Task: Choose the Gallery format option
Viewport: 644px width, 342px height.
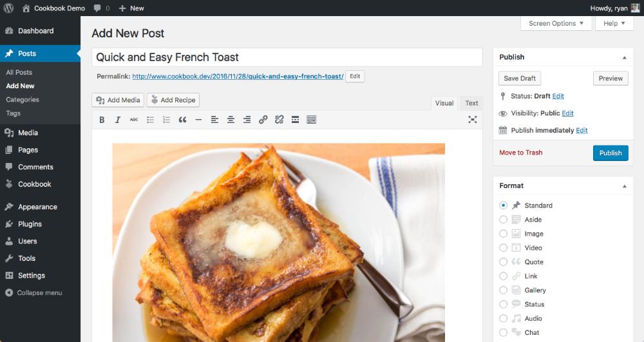Action: pos(503,290)
